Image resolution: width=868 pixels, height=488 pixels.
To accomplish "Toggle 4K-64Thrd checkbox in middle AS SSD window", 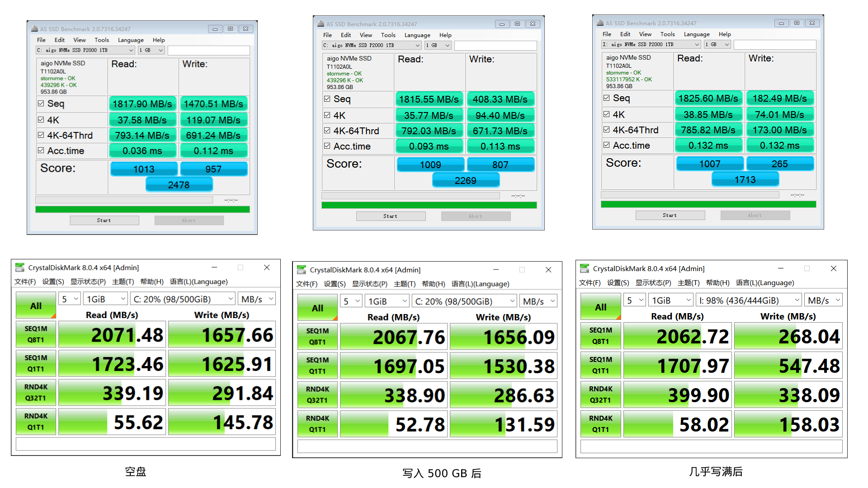I will [327, 131].
